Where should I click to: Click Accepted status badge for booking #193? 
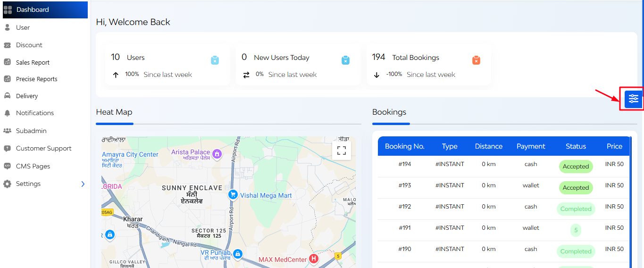point(576,188)
